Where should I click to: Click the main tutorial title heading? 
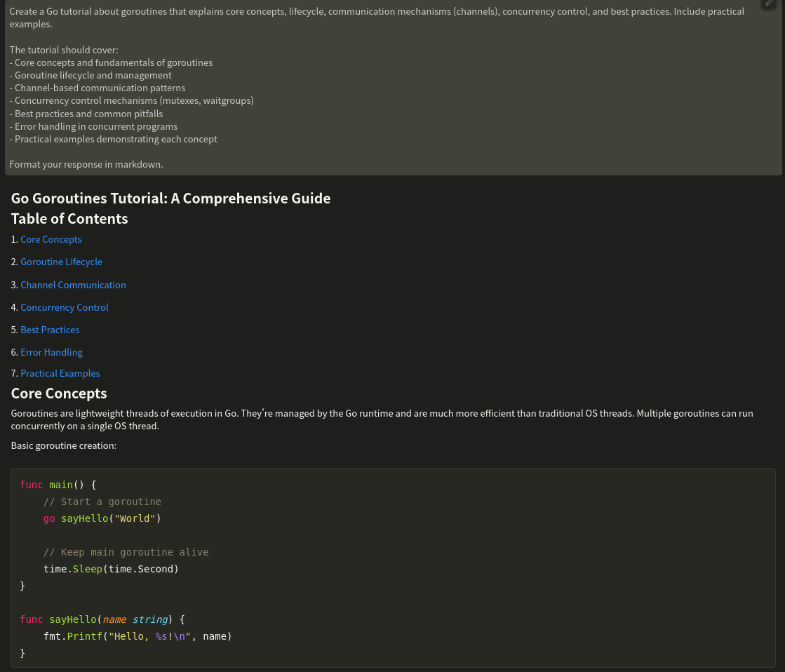(170, 199)
